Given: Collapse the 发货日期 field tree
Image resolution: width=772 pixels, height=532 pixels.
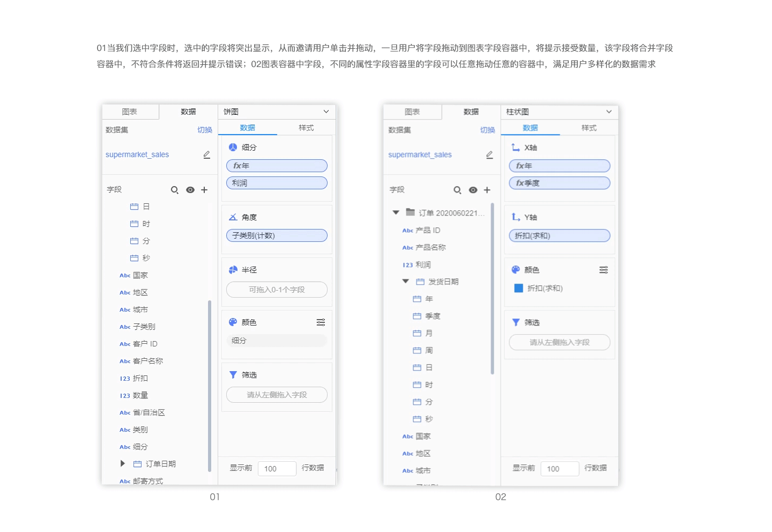Looking at the screenshot, I should click(405, 281).
